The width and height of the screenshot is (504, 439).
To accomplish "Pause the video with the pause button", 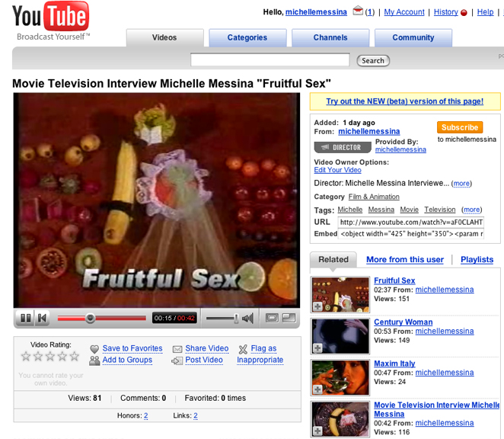I will 25,319.
